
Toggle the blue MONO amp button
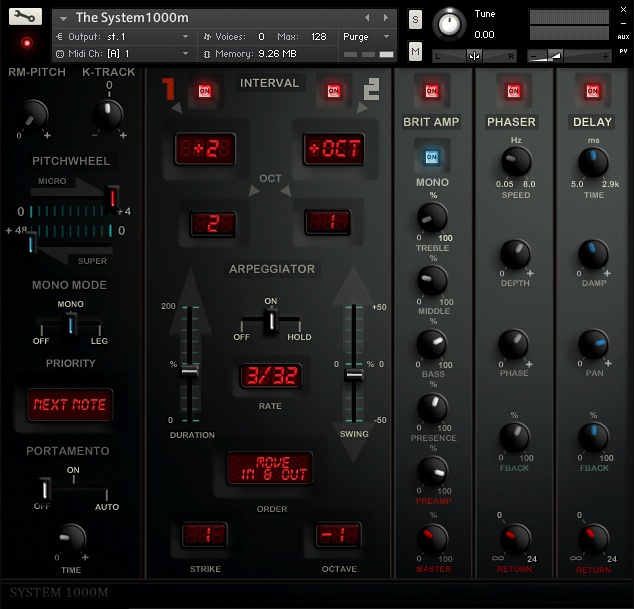pyautogui.click(x=431, y=157)
